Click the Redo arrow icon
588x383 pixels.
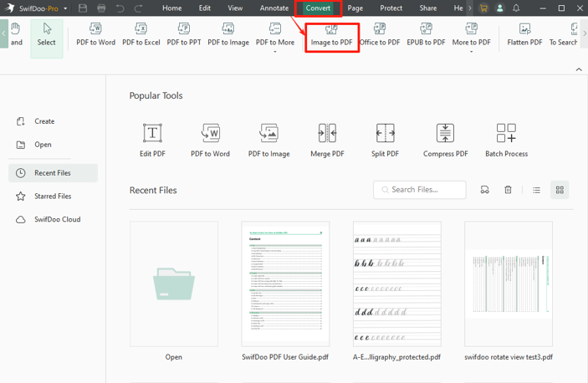(138, 8)
